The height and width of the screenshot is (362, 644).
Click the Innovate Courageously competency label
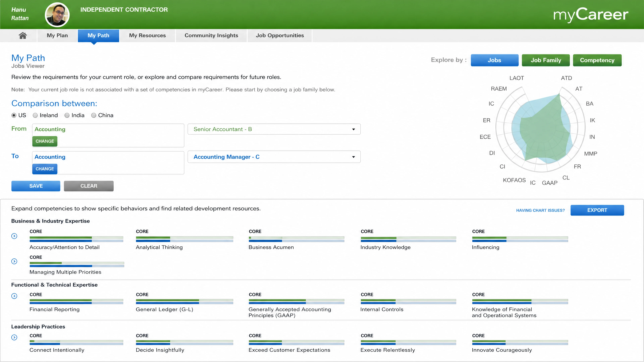[x=502, y=350]
